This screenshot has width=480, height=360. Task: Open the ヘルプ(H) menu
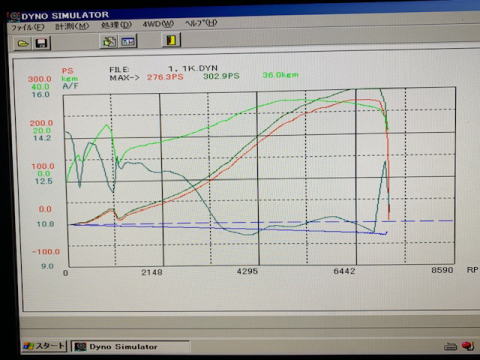pos(201,23)
